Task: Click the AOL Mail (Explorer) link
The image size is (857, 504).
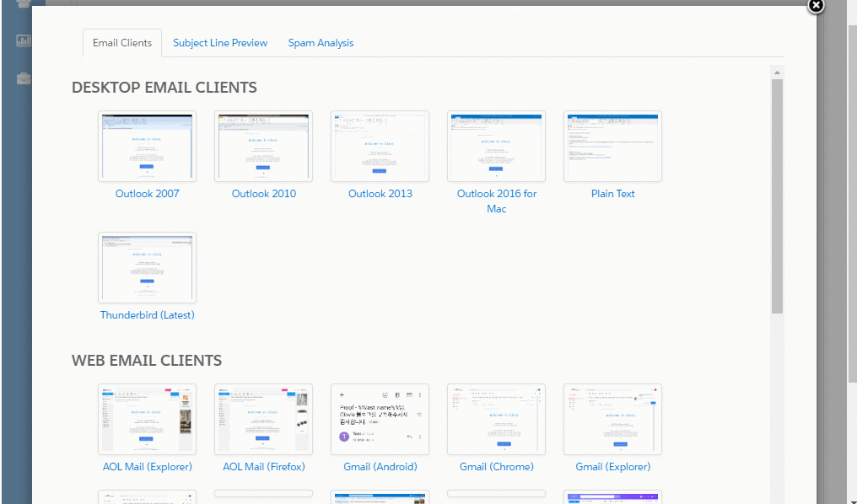Action: pyautogui.click(x=147, y=467)
